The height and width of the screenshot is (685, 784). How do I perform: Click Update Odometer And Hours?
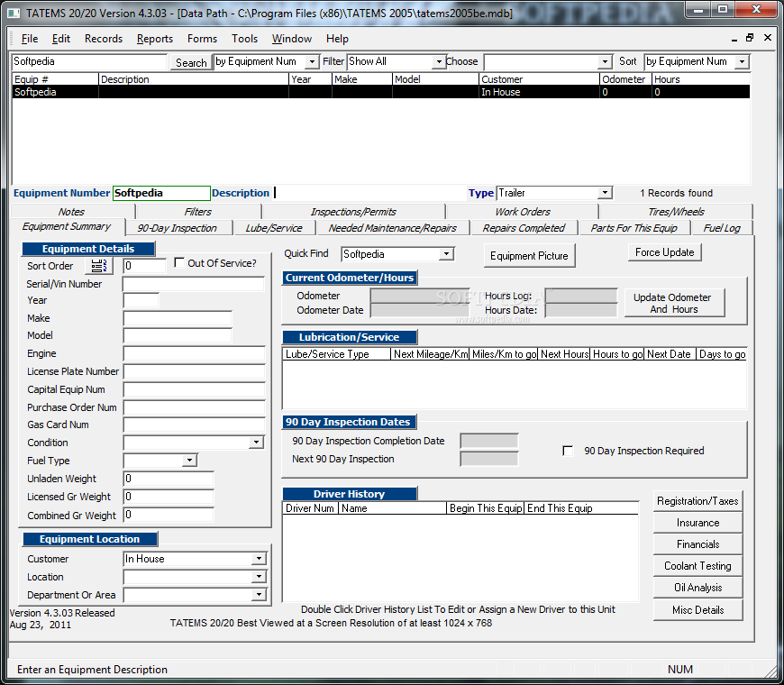coord(674,304)
